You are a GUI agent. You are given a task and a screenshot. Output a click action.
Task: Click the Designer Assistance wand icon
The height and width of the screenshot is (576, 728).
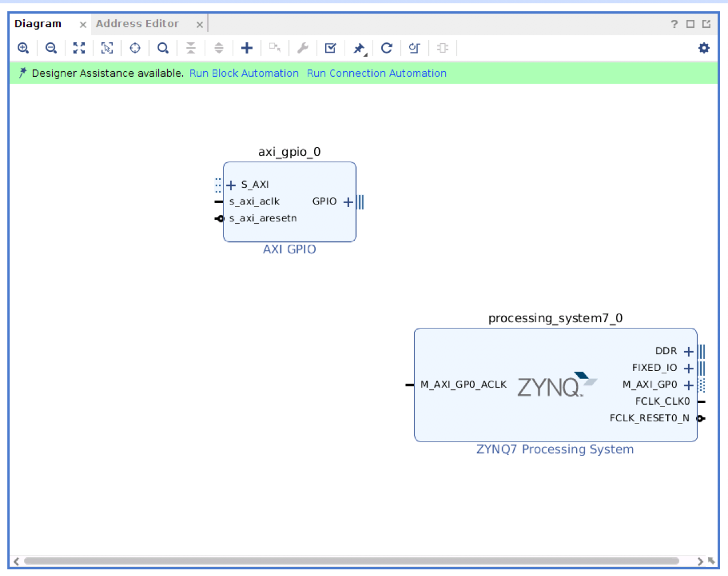tap(23, 73)
